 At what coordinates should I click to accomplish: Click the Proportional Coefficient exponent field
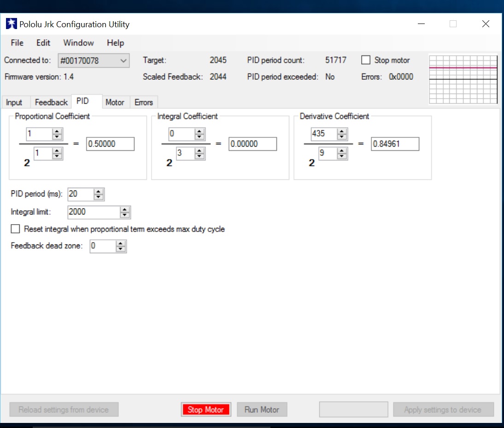pyautogui.click(x=43, y=153)
